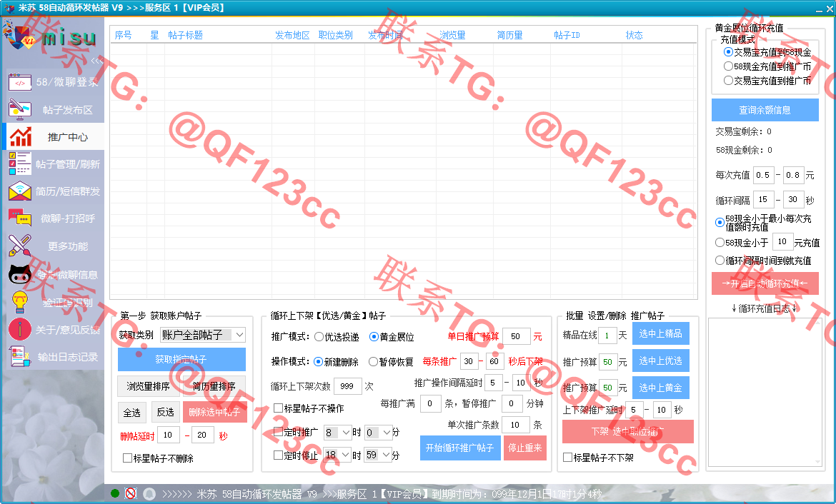
Task: Click 停止重来 button
Action: 524,448
